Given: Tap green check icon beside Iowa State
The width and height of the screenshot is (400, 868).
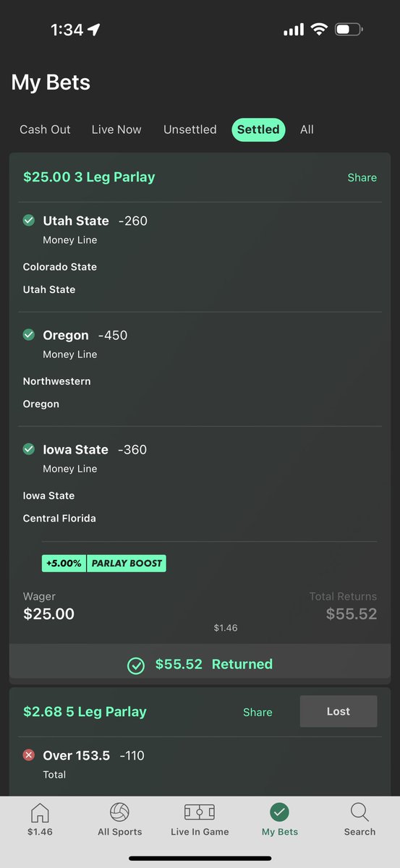Looking at the screenshot, I should [x=29, y=449].
